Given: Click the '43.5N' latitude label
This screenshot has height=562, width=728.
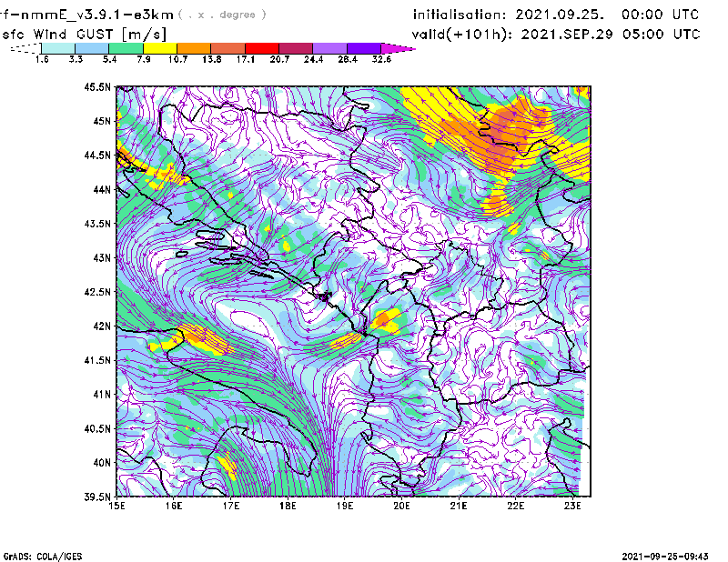Looking at the screenshot, I should [98, 223].
